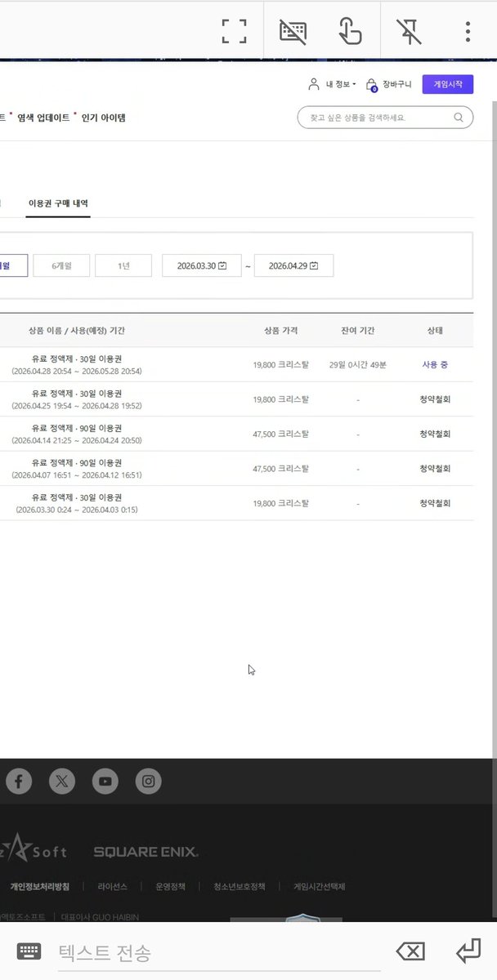This screenshot has height=980, width=497.
Task: Select the 19,800 크리스탈 price in the 사용 중 row
Action: pyautogui.click(x=281, y=365)
